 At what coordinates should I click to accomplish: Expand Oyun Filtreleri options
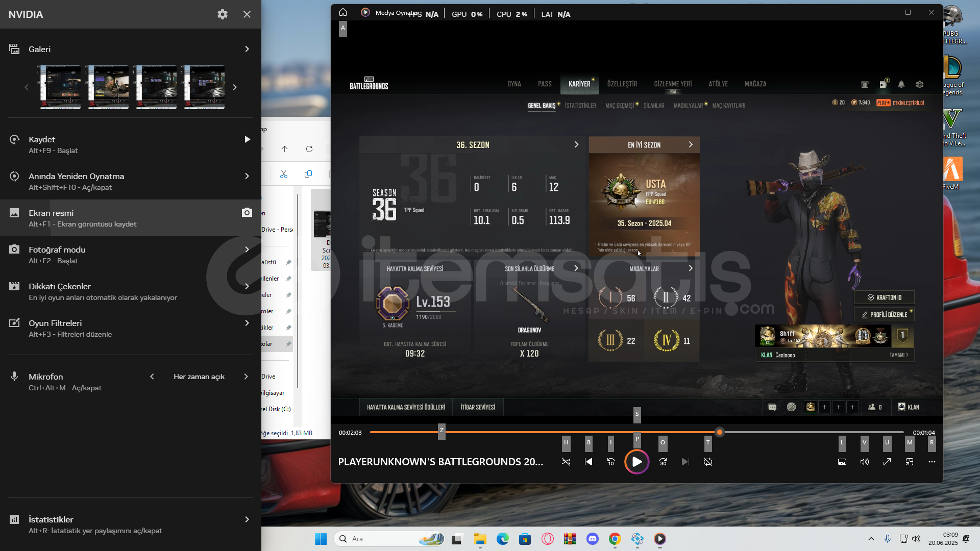point(247,323)
